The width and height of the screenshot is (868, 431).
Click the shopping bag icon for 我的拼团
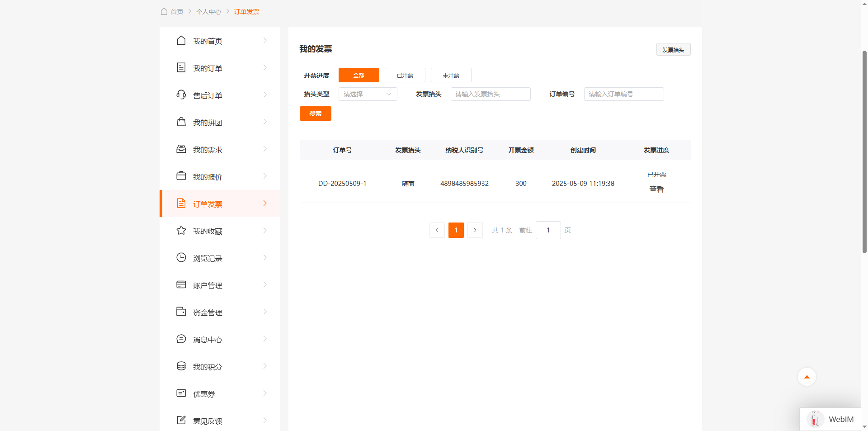click(181, 122)
